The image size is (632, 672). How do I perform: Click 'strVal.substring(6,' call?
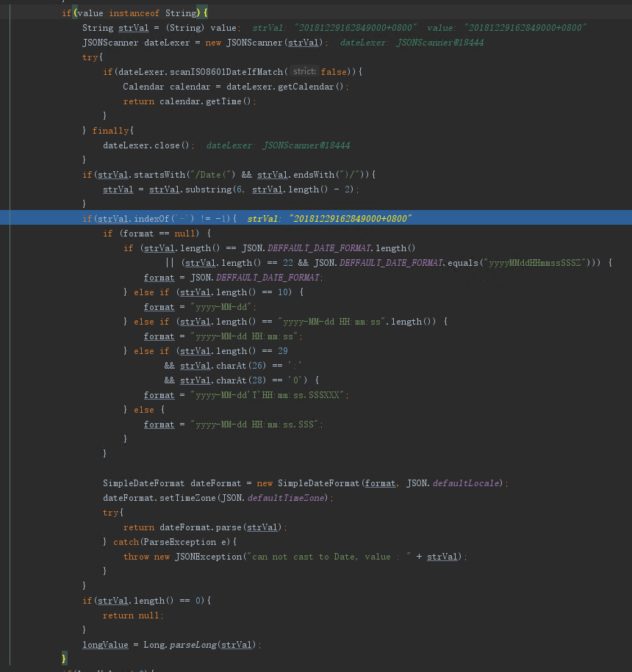point(197,189)
